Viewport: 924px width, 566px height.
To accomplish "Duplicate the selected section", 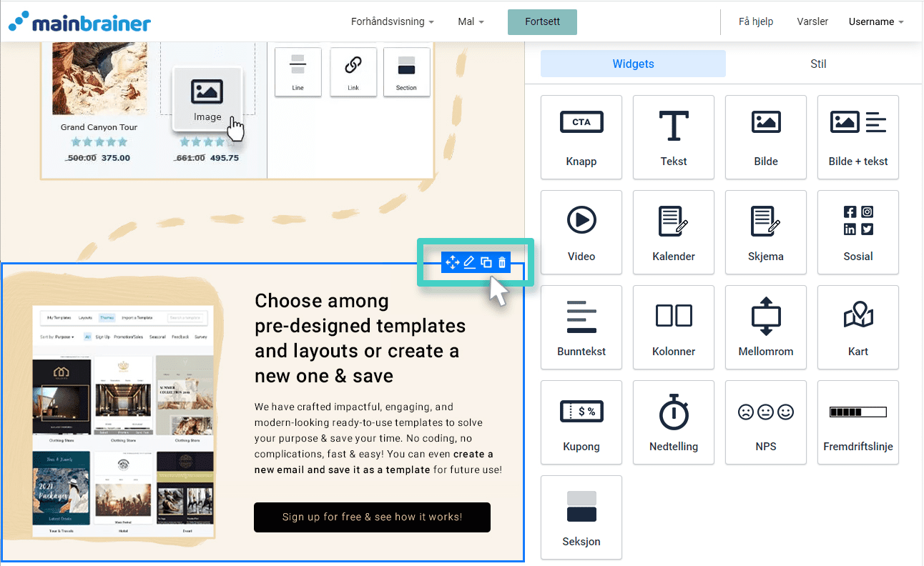I will coord(486,262).
